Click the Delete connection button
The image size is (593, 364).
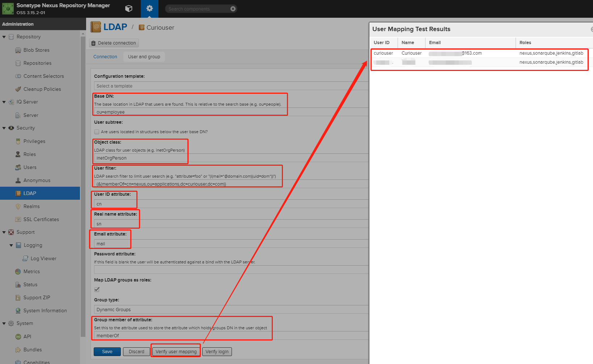(x=114, y=43)
